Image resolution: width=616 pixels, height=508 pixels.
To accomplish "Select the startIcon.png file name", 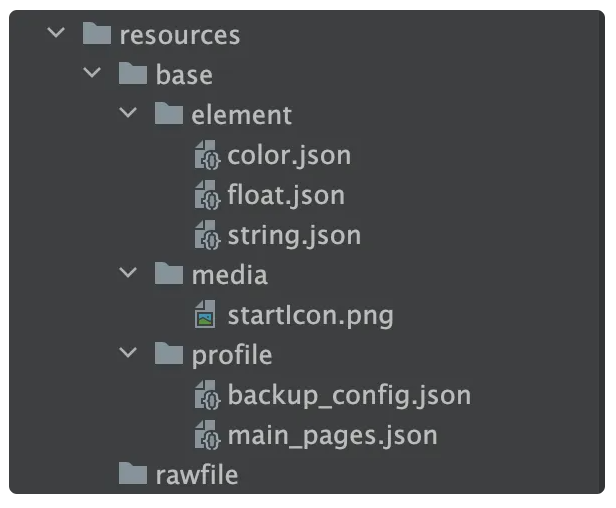I will pyautogui.click(x=310, y=316).
